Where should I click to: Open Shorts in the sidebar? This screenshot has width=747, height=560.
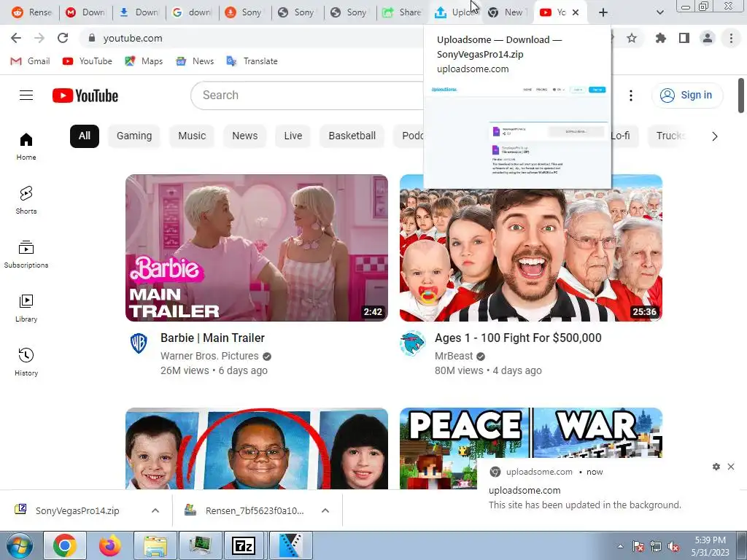pos(26,200)
